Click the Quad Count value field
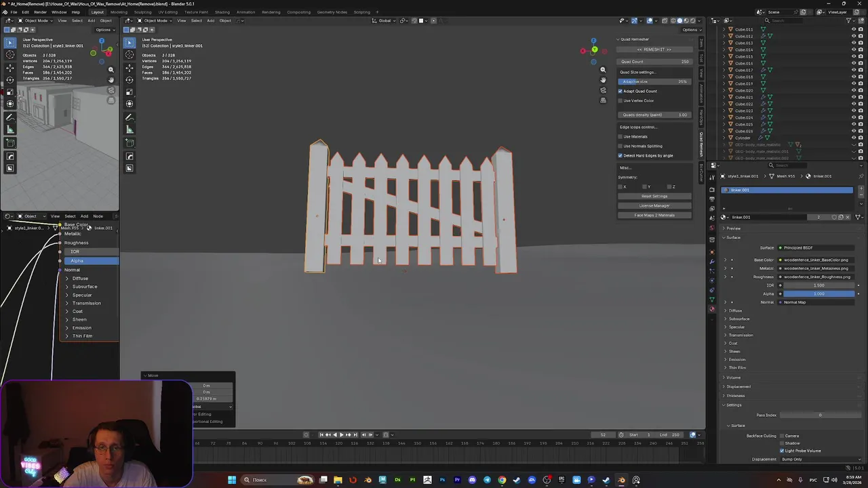The width and height of the screenshot is (868, 488). 654,62
